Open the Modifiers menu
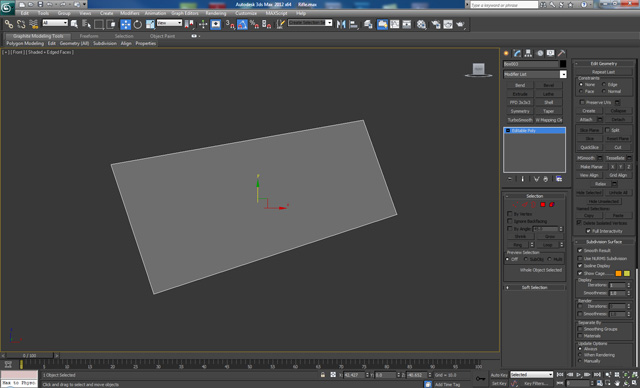The image size is (640, 388). point(130,13)
